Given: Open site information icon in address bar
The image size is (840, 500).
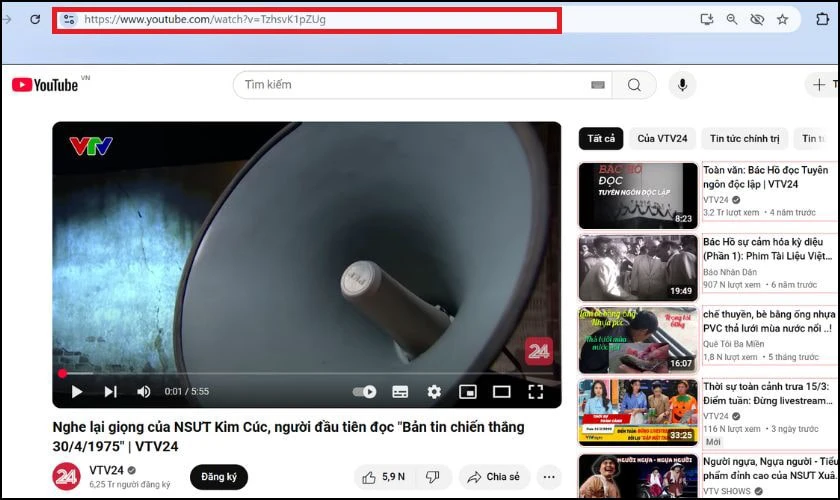Looking at the screenshot, I should click(x=69, y=20).
